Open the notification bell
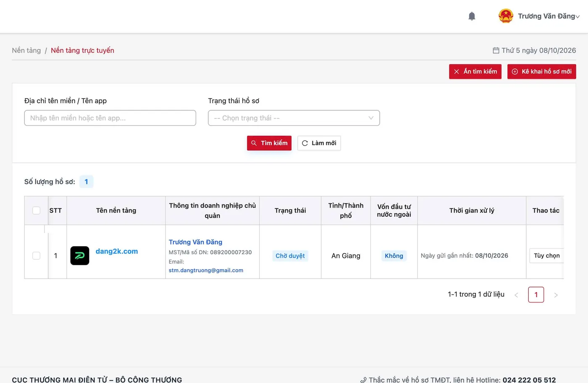Viewport: 588px width, 383px height. (x=472, y=16)
